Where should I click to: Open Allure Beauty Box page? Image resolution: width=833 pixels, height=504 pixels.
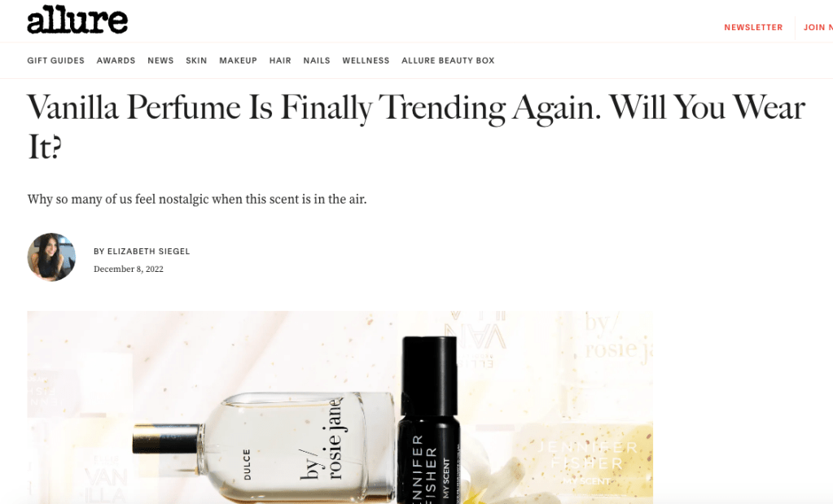(x=448, y=60)
